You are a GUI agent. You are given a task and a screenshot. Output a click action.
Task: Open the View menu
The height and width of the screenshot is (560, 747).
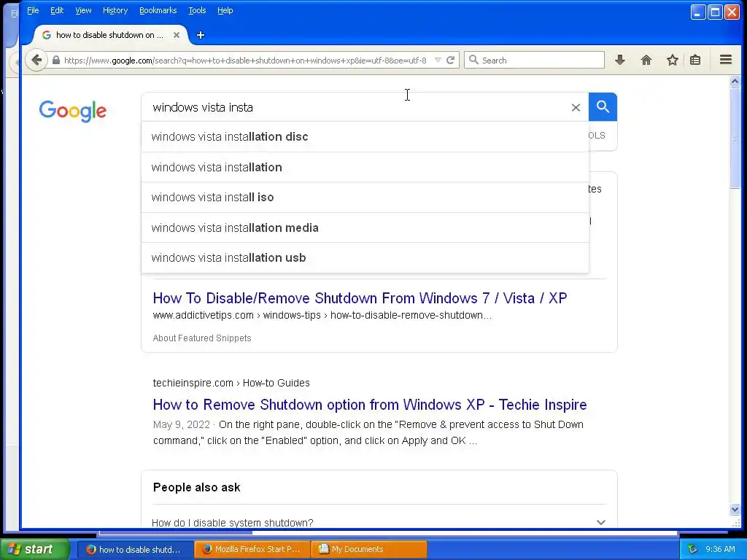click(83, 10)
